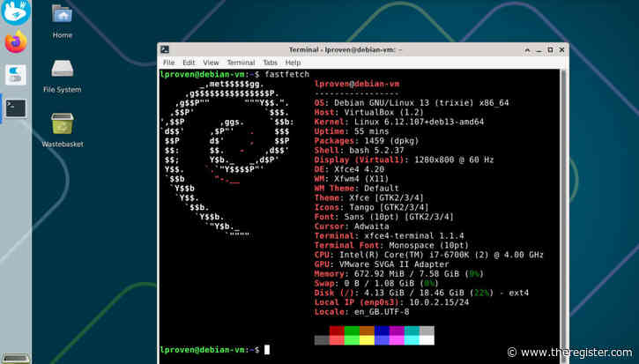This screenshot has width=639, height=364.
Task: Click the Disk '4.13 GiB / 18.46 GiB' line
Action: pyautogui.click(x=422, y=293)
